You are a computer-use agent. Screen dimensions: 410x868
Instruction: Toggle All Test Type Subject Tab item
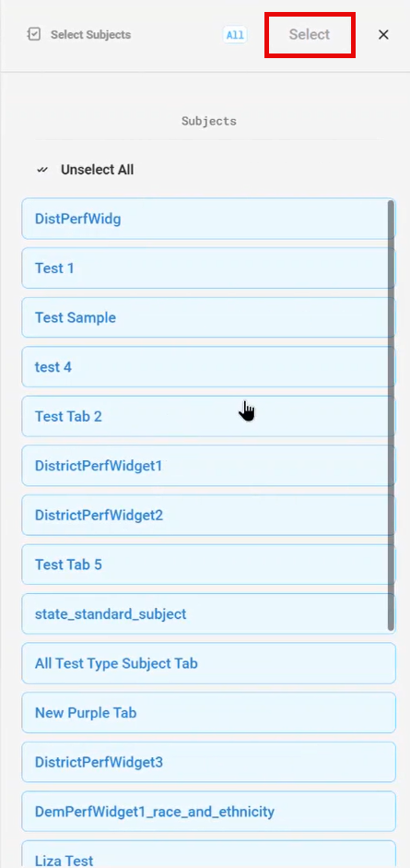pos(208,663)
